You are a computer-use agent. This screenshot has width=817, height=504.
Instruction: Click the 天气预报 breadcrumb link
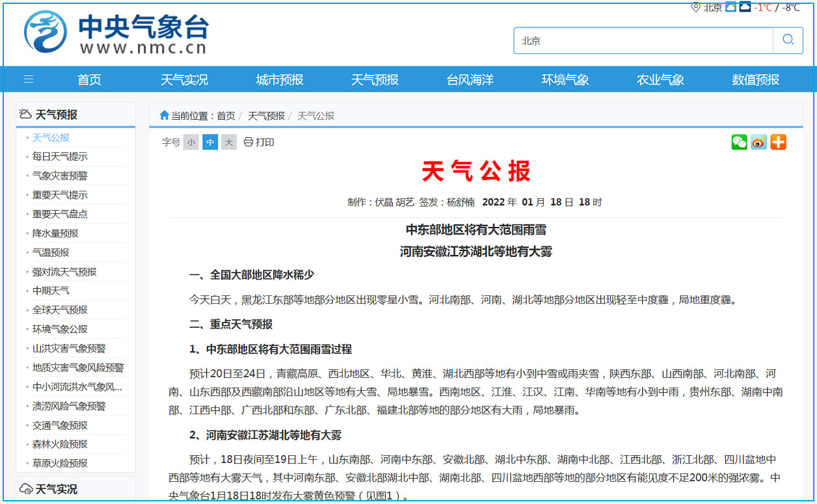point(266,116)
